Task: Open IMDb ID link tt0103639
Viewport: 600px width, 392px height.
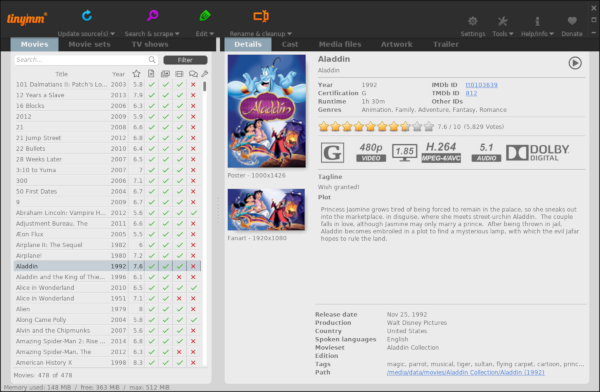Action: point(481,85)
